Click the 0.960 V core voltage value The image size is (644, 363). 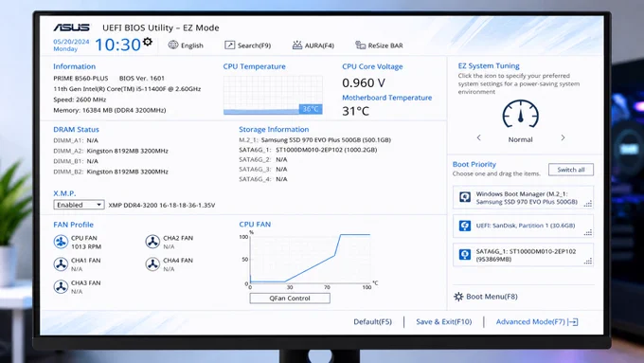[364, 82]
